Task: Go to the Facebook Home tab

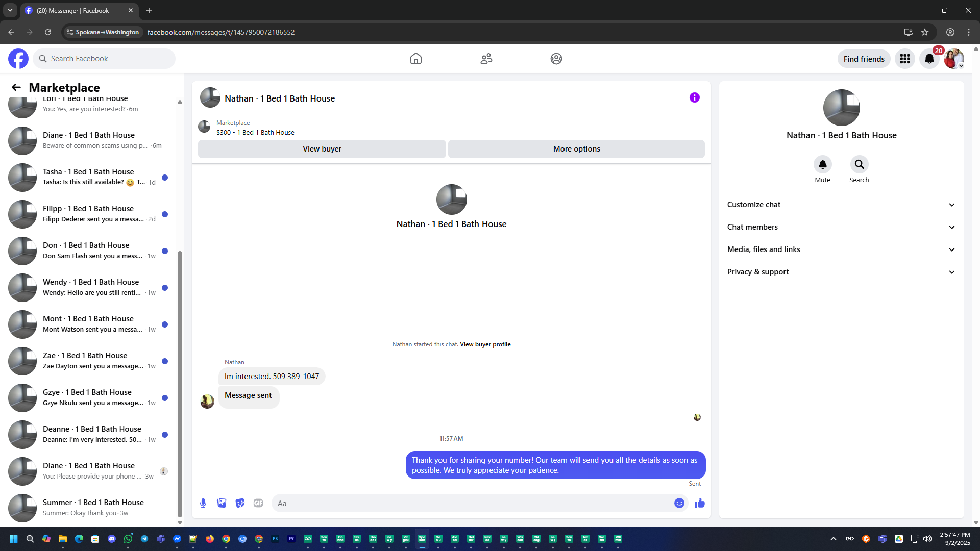Action: pyautogui.click(x=416, y=59)
